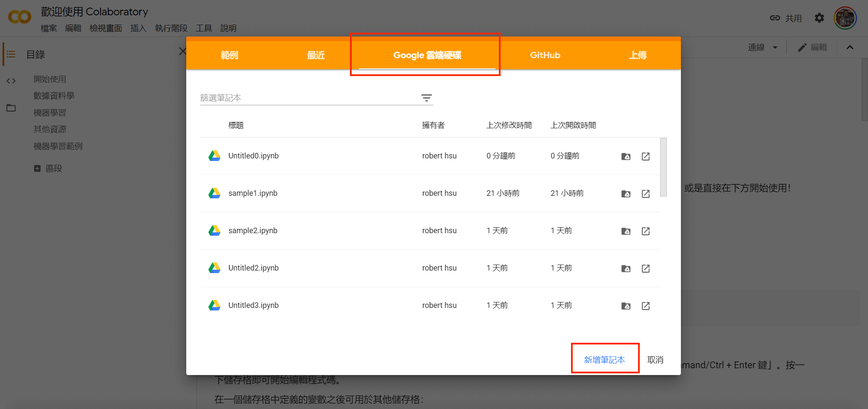Click the 取消 button
Viewport: 868px width, 409px height.
click(x=655, y=360)
